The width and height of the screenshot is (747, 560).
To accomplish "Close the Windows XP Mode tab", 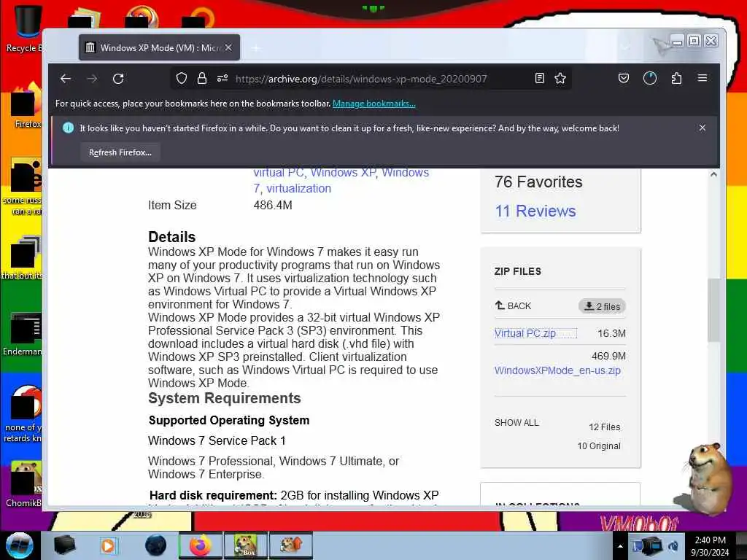I will (x=228, y=47).
